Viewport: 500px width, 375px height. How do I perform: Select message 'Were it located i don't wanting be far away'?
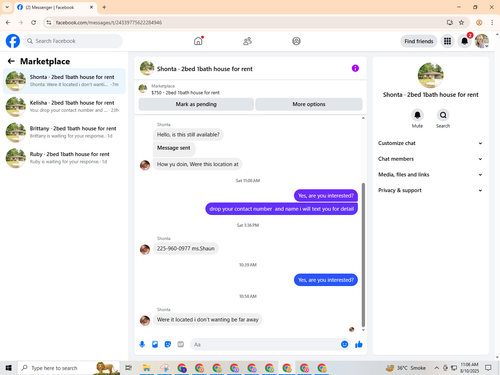pyautogui.click(x=208, y=319)
